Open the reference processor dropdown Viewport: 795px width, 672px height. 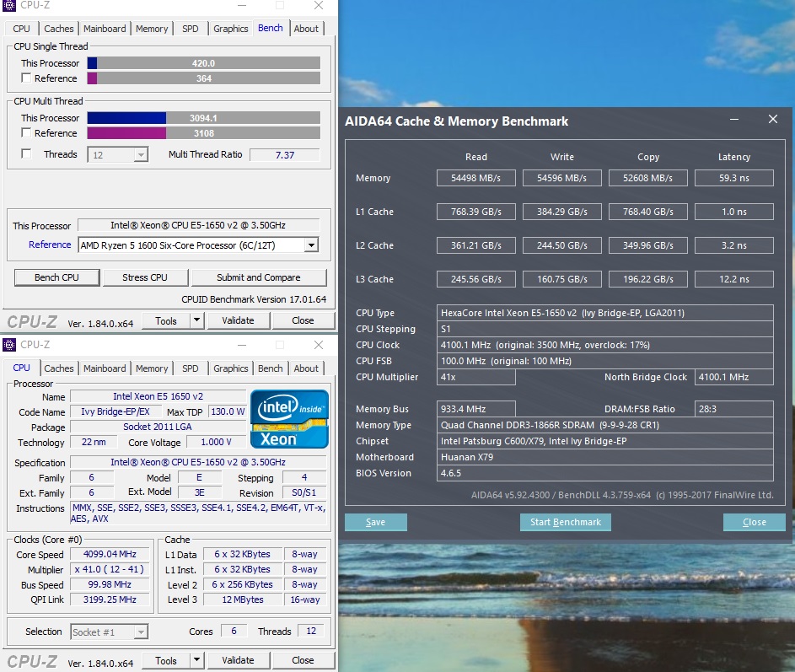[311, 245]
